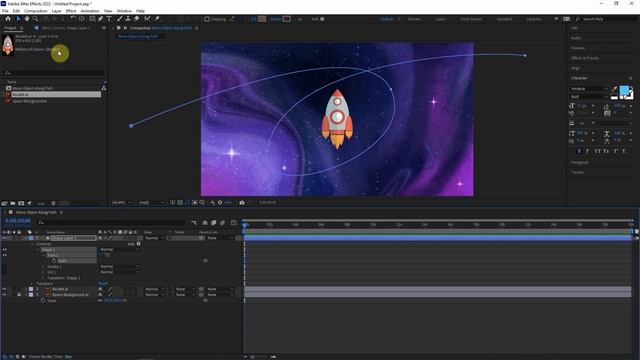This screenshot has height=360, width=640.
Task: Click the toolbar Fill color swatch
Action: coord(262,19)
